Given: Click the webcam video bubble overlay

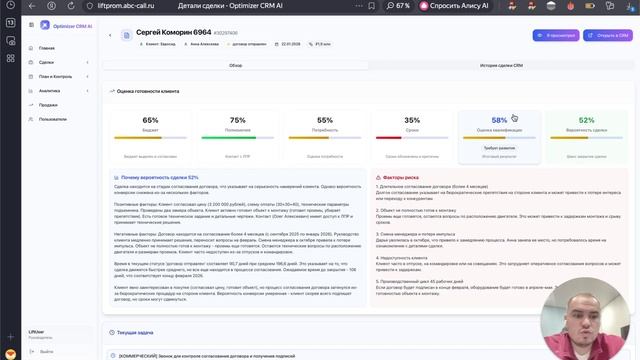Looking at the screenshot, I should (585, 319).
